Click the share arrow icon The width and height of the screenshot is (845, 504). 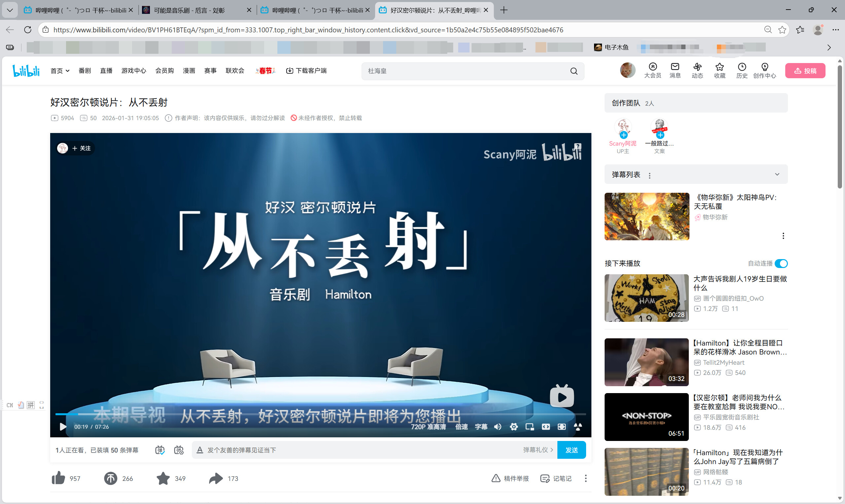(216, 478)
